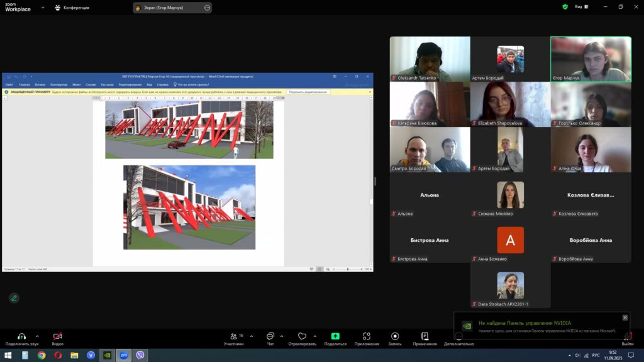Open the Вставка tab in the shared Word window
The image size is (644, 362).
click(x=40, y=85)
